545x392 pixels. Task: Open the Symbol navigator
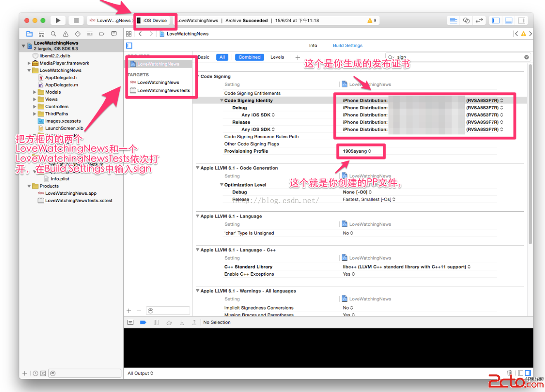pyautogui.click(x=41, y=34)
